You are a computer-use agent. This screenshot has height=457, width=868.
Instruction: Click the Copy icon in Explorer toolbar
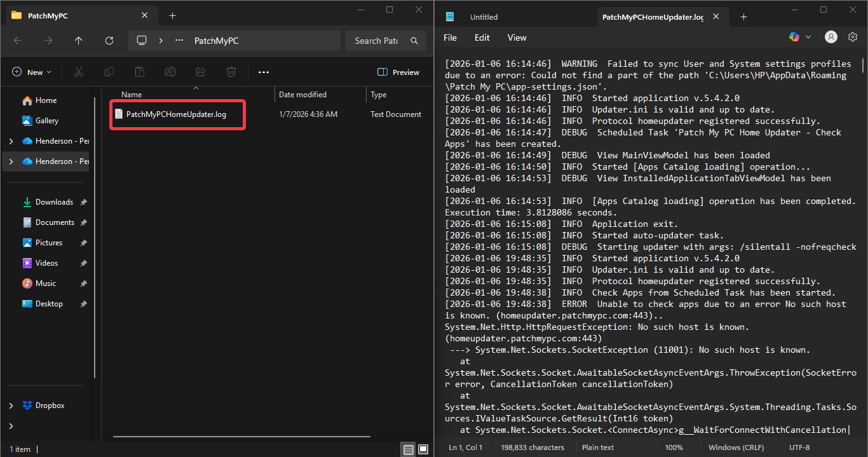point(109,72)
